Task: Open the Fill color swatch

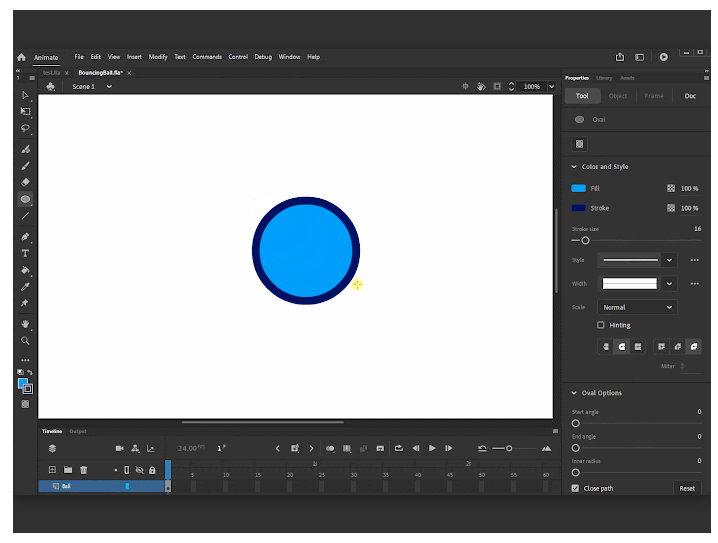Action: click(578, 188)
